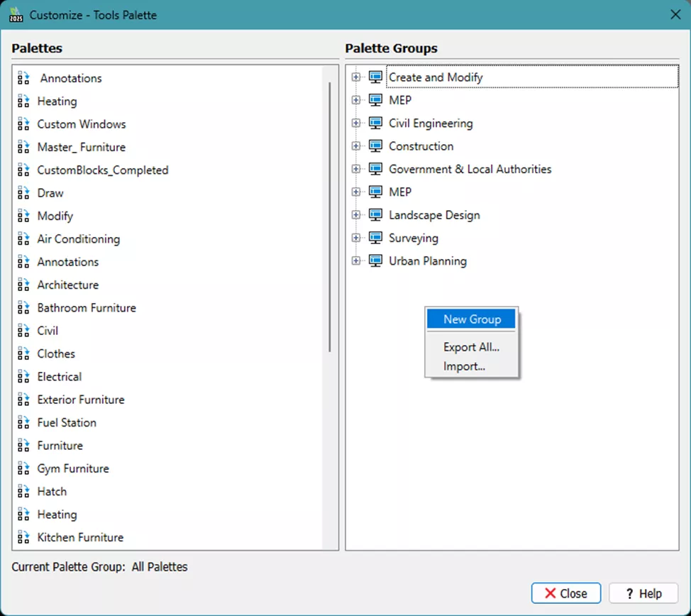Expand the Civil Engineering tree node
Image resolution: width=691 pixels, height=616 pixels.
pyautogui.click(x=356, y=123)
